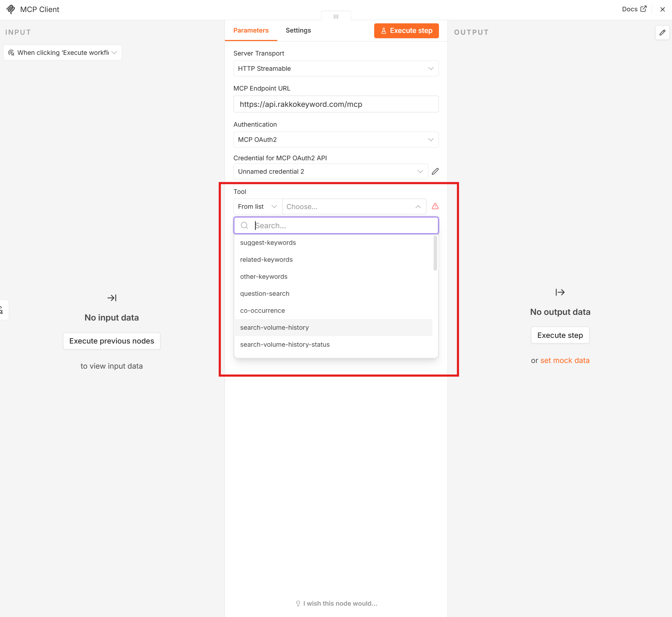The width and height of the screenshot is (672, 617).
Task: Expand the Unnamed credential 2 dropdown
Action: [331, 172]
